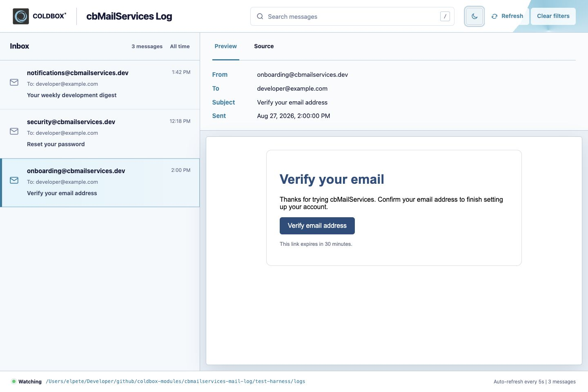Click the To address developer@example.com in header
The height and width of the screenshot is (392, 588).
click(292, 89)
